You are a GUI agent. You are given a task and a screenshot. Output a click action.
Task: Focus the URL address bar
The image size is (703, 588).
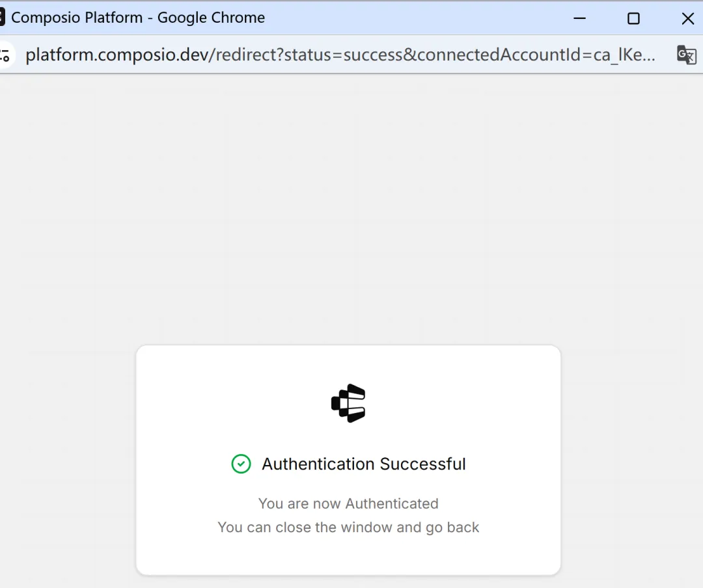click(x=338, y=55)
